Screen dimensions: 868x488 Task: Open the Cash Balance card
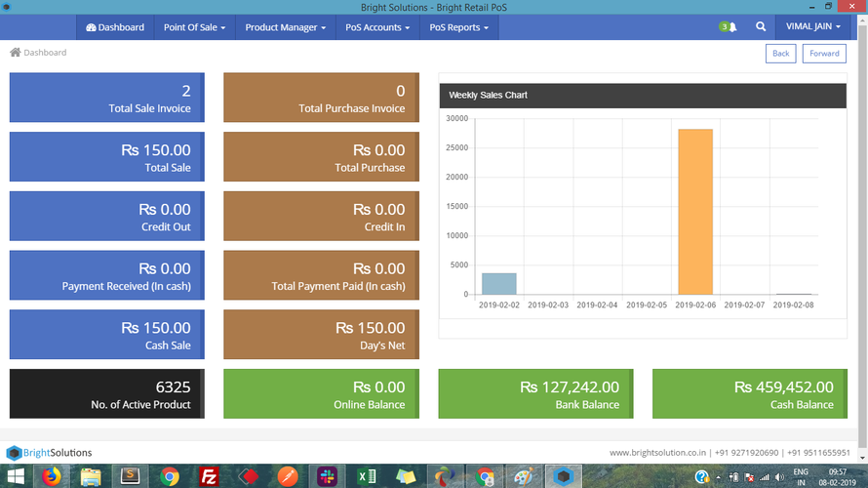[750, 394]
